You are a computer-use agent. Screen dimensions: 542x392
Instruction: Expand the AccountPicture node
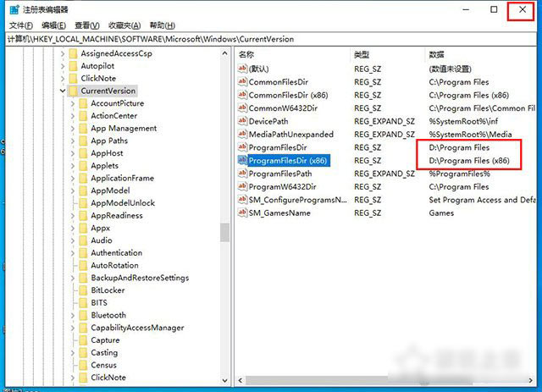pos(73,103)
